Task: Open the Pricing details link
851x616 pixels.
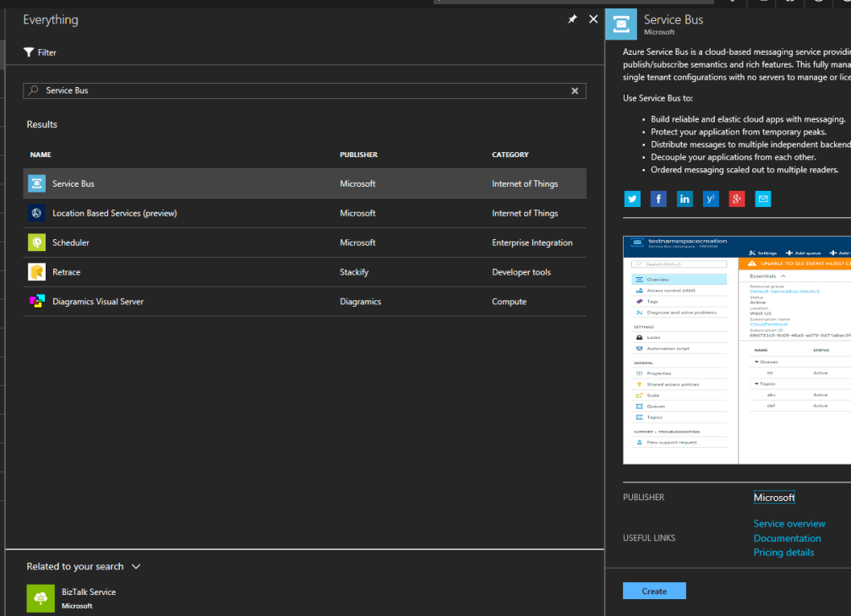Action: [783, 552]
